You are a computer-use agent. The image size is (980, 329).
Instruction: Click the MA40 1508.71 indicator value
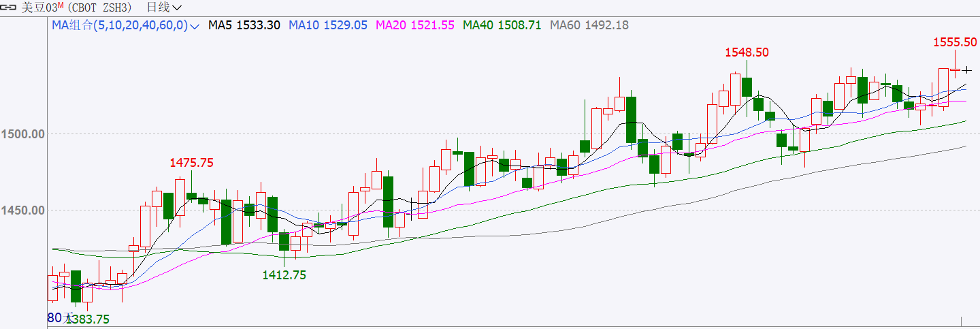coord(502,25)
